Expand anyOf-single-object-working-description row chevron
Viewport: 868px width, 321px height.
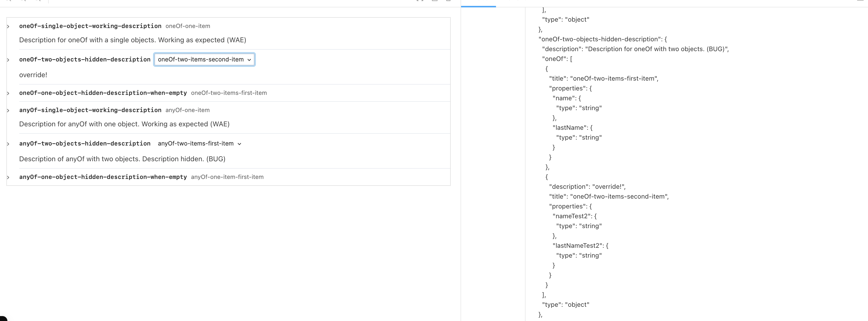8,110
